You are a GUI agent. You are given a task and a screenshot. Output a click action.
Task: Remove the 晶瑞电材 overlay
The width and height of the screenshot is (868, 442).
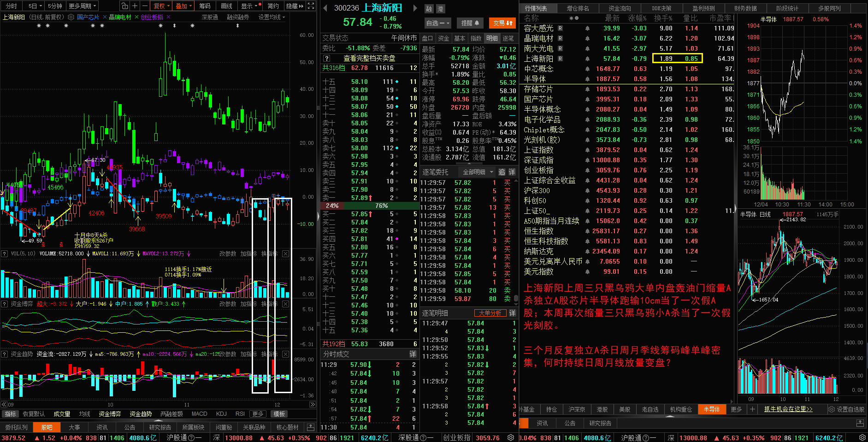click(136, 17)
